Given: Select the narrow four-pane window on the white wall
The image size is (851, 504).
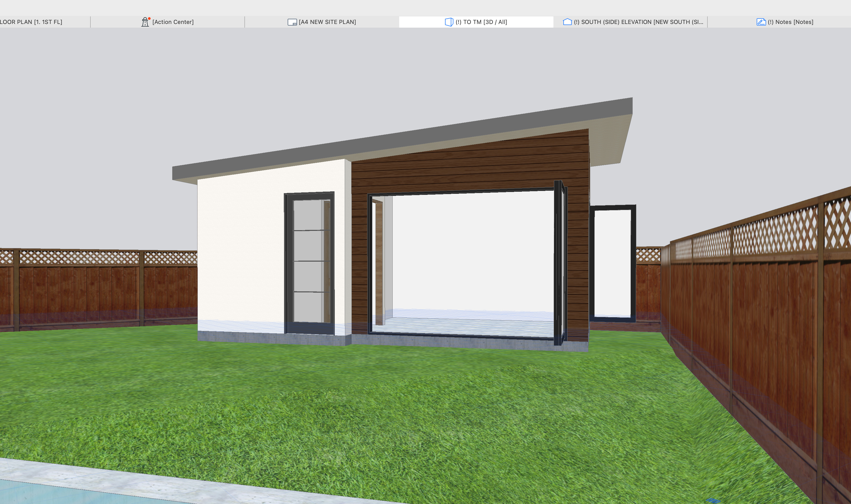Looking at the screenshot, I should 309,263.
